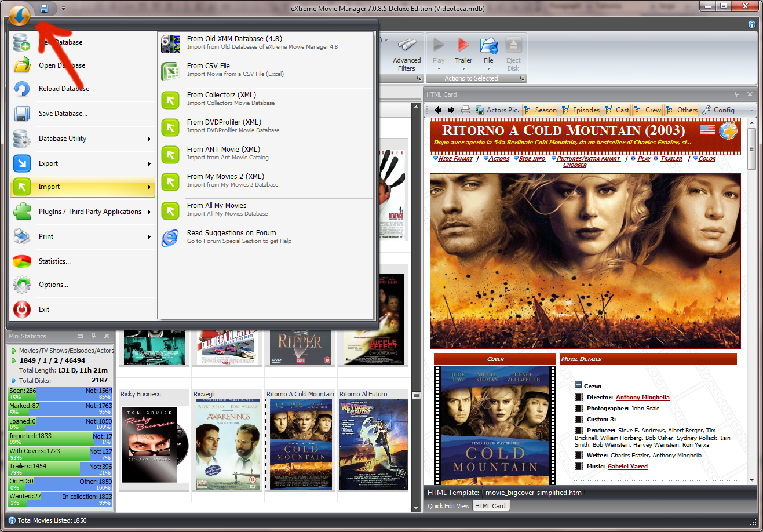Import From My Movies 2 (XML)
Image resolution: width=763 pixels, height=532 pixels.
pyautogui.click(x=265, y=181)
